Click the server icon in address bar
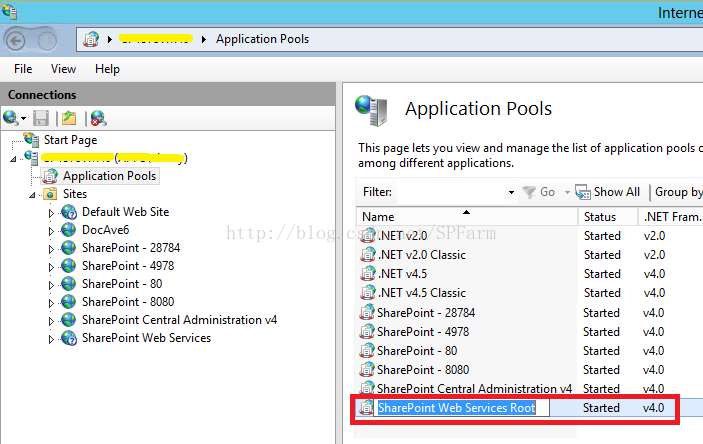This screenshot has height=444, width=703. [x=91, y=39]
